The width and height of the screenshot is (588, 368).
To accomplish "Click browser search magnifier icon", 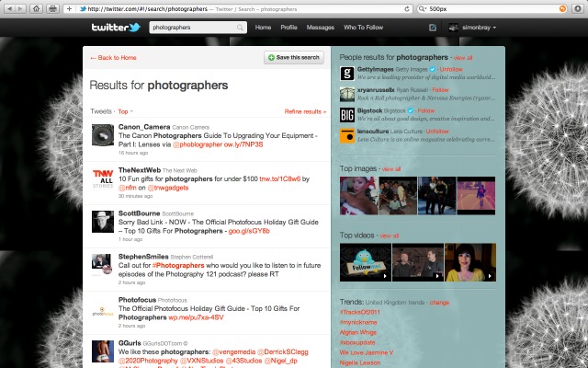I will 423,8.
